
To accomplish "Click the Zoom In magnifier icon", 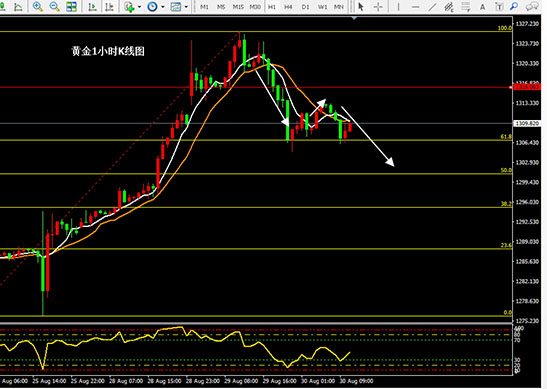I will coord(37,6).
